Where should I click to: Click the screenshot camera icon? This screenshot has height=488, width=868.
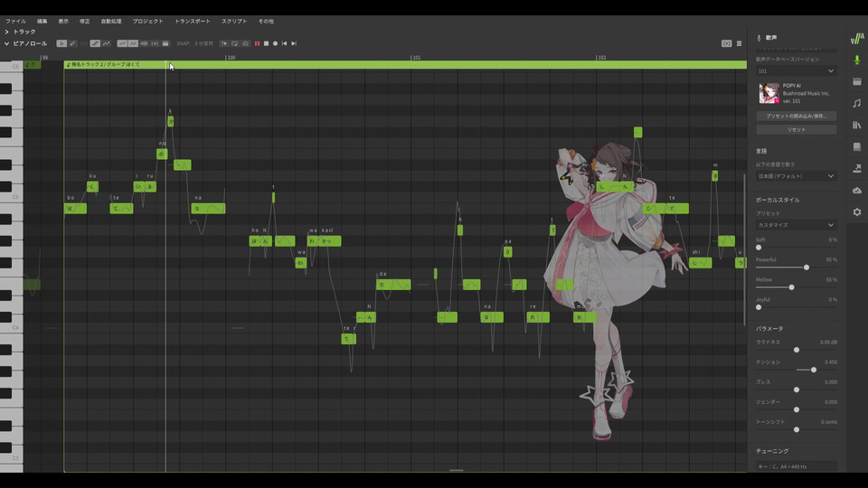pyautogui.click(x=726, y=43)
